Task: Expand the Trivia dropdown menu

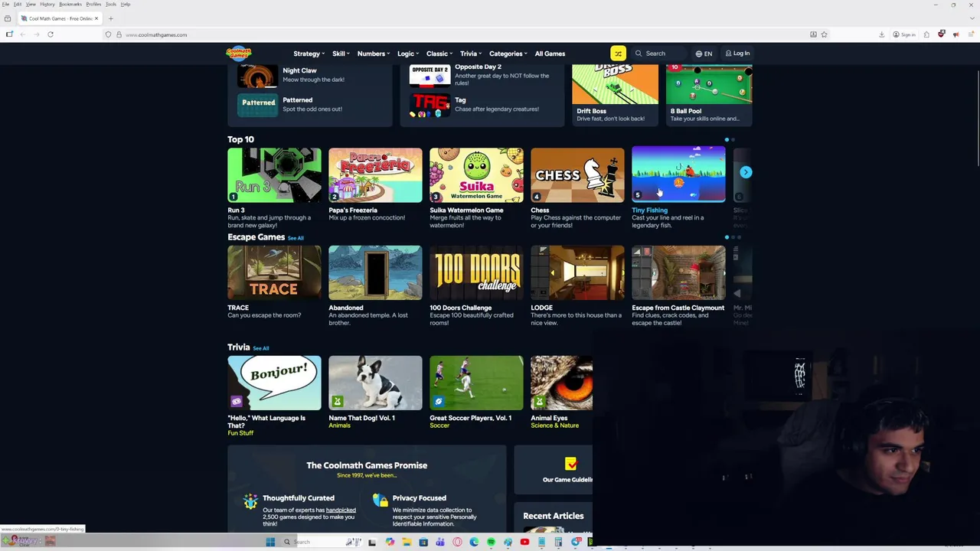Action: point(471,54)
